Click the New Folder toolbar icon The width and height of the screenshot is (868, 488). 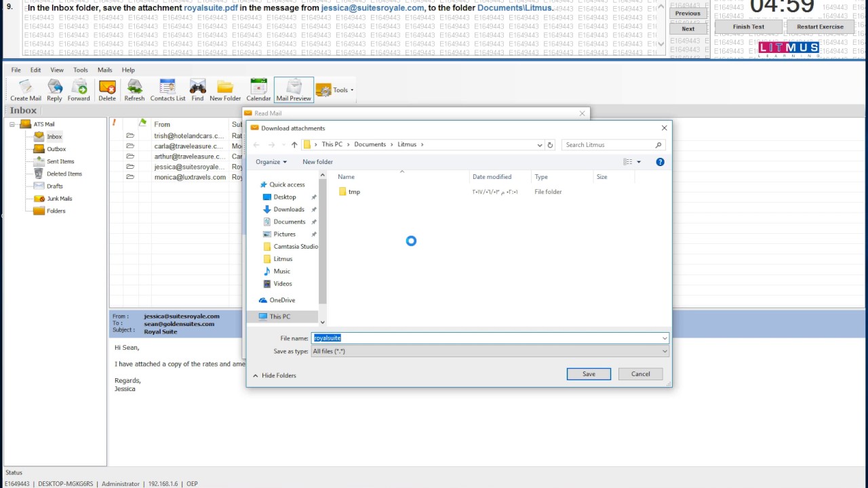coord(225,90)
